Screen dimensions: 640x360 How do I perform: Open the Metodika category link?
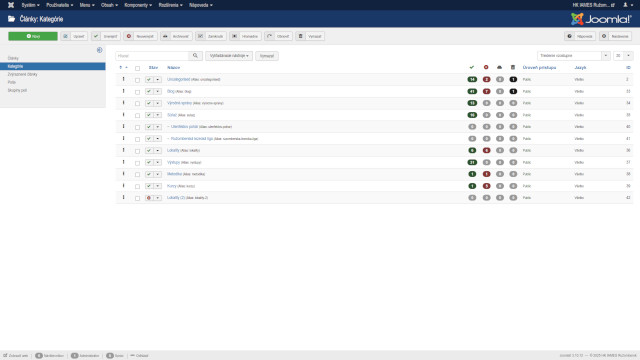click(x=174, y=174)
